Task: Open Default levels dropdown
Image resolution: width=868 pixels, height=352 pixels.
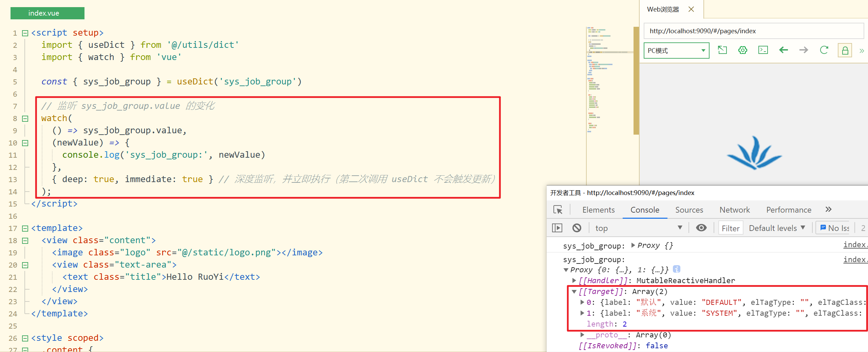Action: click(777, 228)
